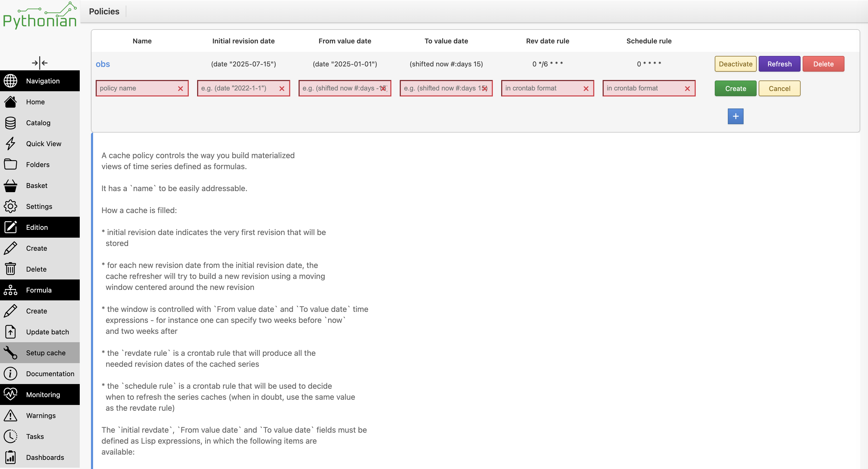The height and width of the screenshot is (469, 868).
Task: Open the Documentation page
Action: pyautogui.click(x=40, y=373)
